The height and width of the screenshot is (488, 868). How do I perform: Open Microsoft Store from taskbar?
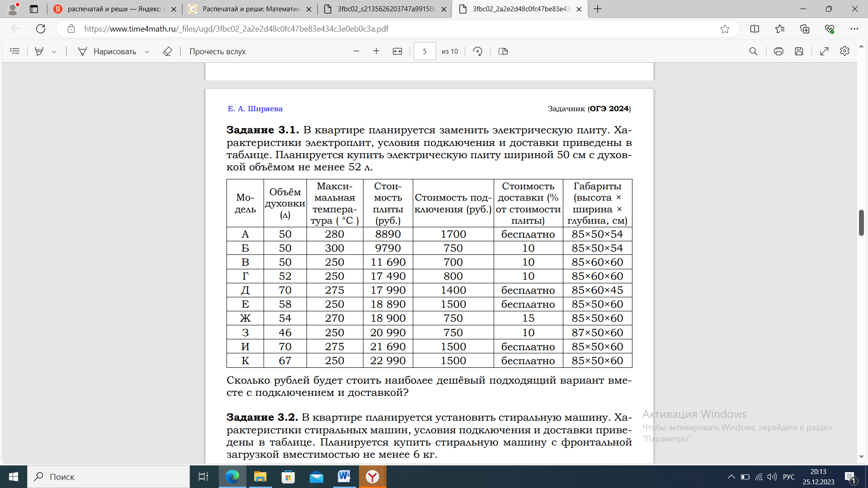(288, 477)
